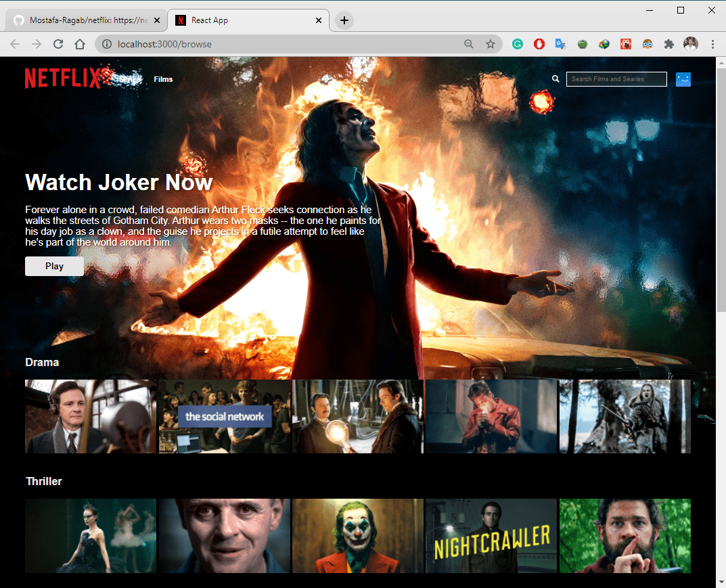Viewport: 726px width, 588px height.
Task: Click the zoom indicator in address bar
Action: point(469,44)
